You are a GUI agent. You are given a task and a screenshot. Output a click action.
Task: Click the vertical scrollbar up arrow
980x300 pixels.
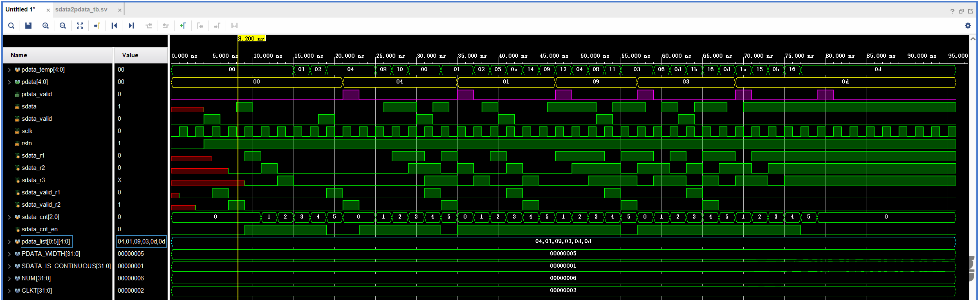coord(973,39)
